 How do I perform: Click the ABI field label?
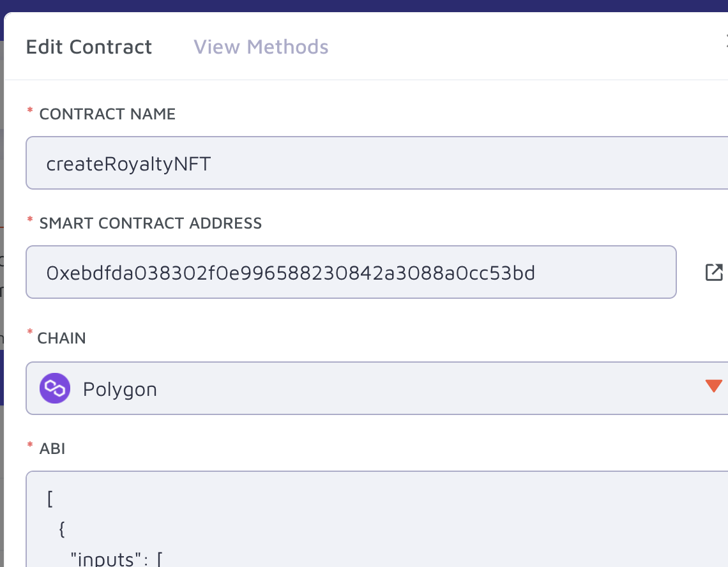(x=52, y=449)
